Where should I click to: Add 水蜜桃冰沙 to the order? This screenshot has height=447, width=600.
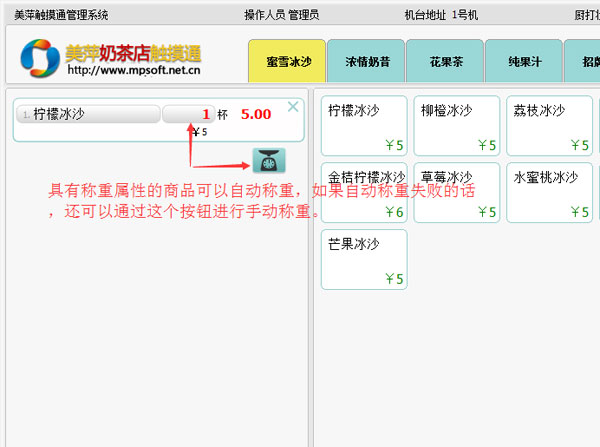[x=550, y=192]
